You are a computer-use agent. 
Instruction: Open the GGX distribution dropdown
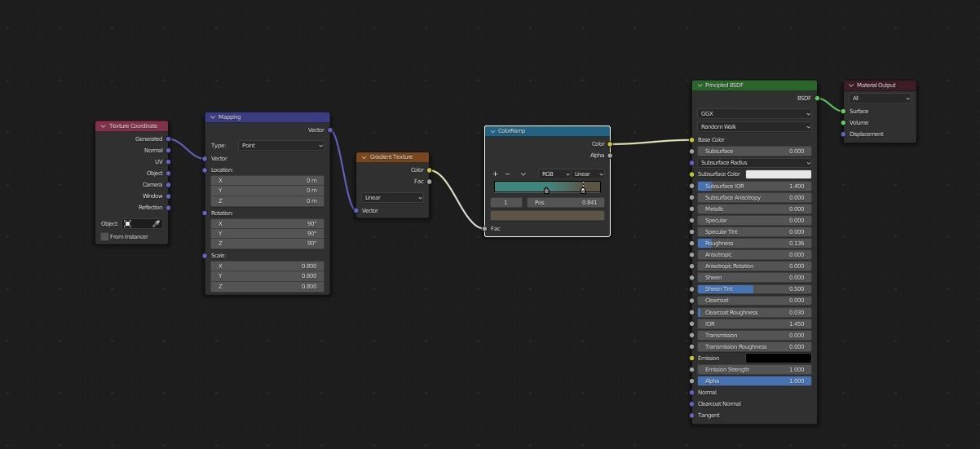click(x=754, y=113)
